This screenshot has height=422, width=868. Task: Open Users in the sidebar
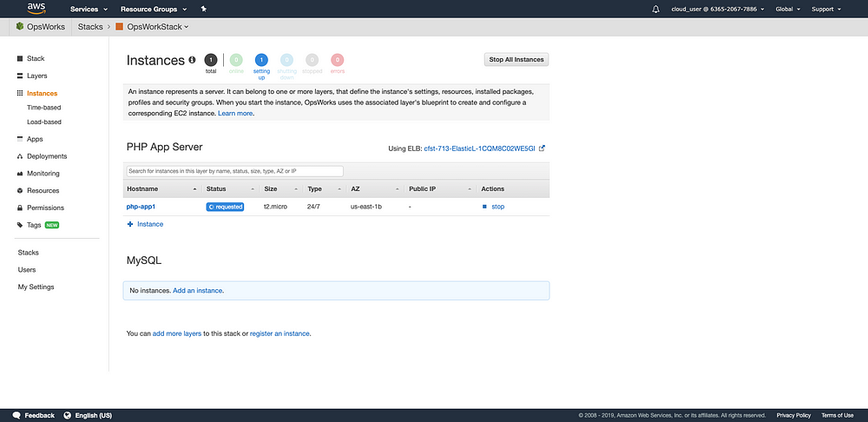point(27,270)
